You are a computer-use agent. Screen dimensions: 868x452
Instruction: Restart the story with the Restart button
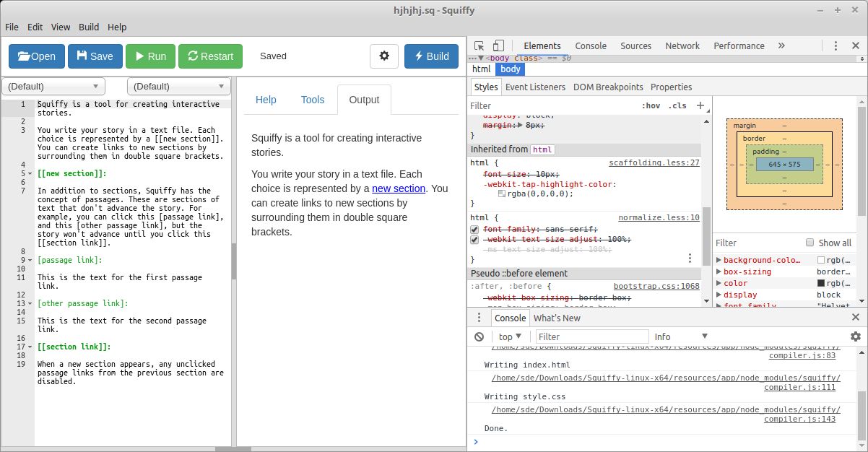coord(210,56)
